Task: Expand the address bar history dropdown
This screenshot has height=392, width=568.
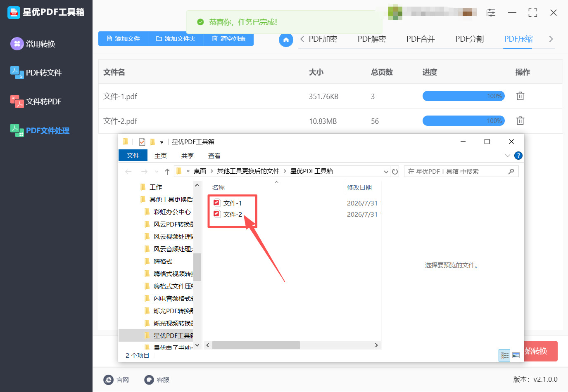Action: pyautogui.click(x=386, y=171)
